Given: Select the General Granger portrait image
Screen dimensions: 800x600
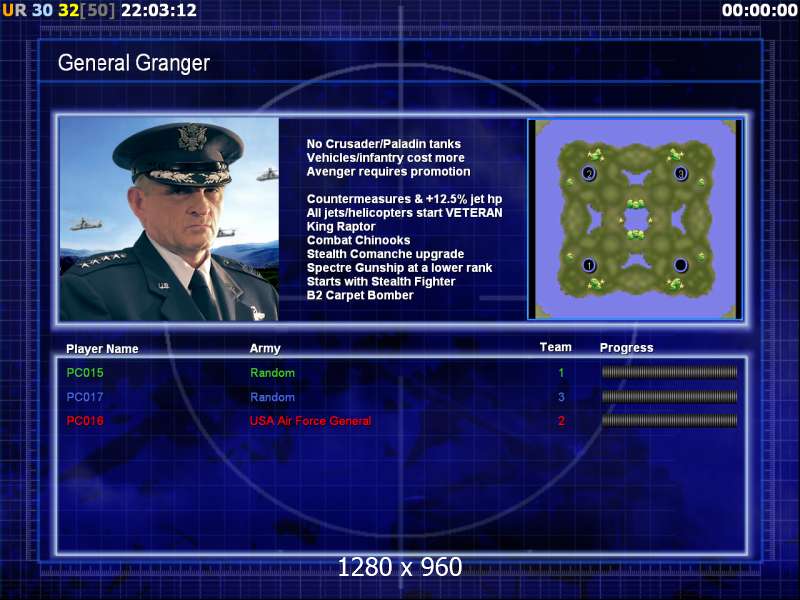Looking at the screenshot, I should click(169, 219).
